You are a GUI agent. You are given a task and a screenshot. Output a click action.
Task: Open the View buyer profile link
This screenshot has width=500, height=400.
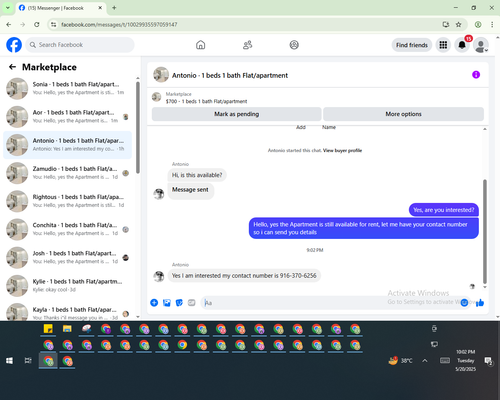(342, 151)
